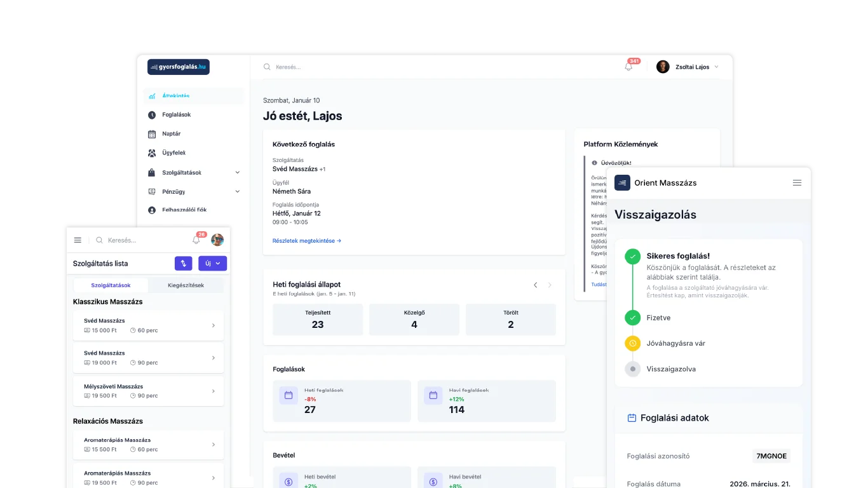Open Foglalások in the sidebar
The image size is (868, 488).
pyautogui.click(x=176, y=115)
